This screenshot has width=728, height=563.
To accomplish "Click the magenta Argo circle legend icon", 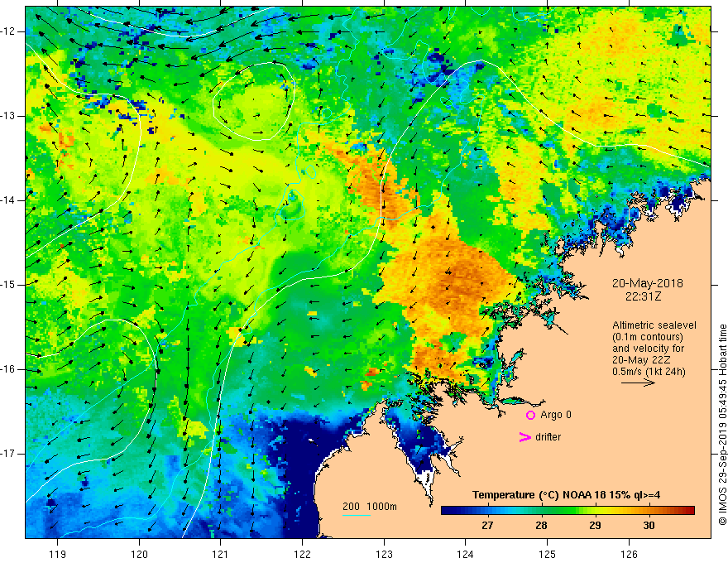I will [530, 416].
